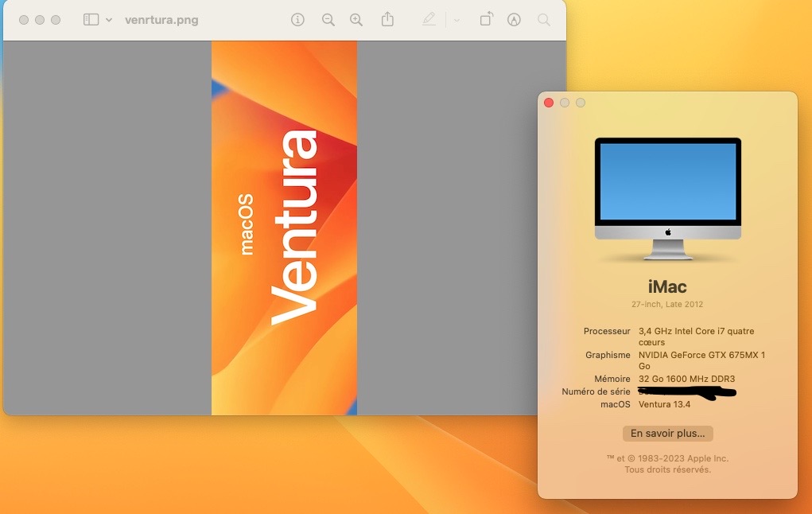Select the 3,4 GHz Intel Core i7 value

(696, 337)
